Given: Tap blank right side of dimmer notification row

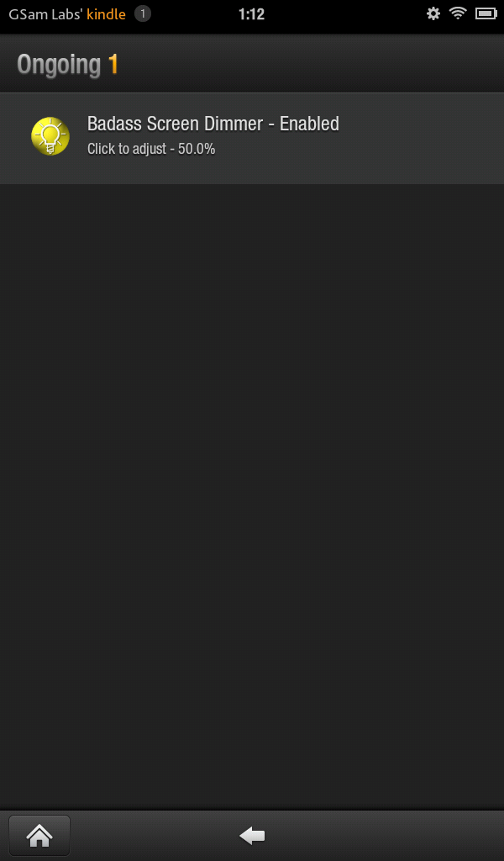Looking at the screenshot, I should 423,139.
